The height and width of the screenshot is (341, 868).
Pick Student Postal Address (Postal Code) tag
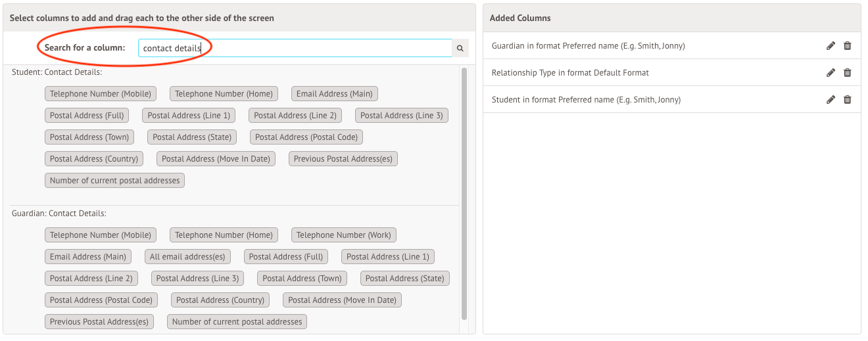306,137
